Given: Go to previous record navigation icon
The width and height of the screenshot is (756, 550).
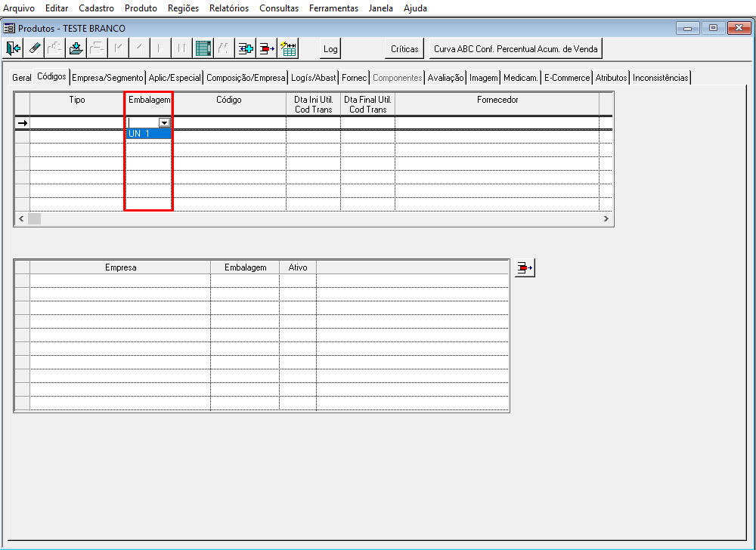Looking at the screenshot, I should pos(139,48).
